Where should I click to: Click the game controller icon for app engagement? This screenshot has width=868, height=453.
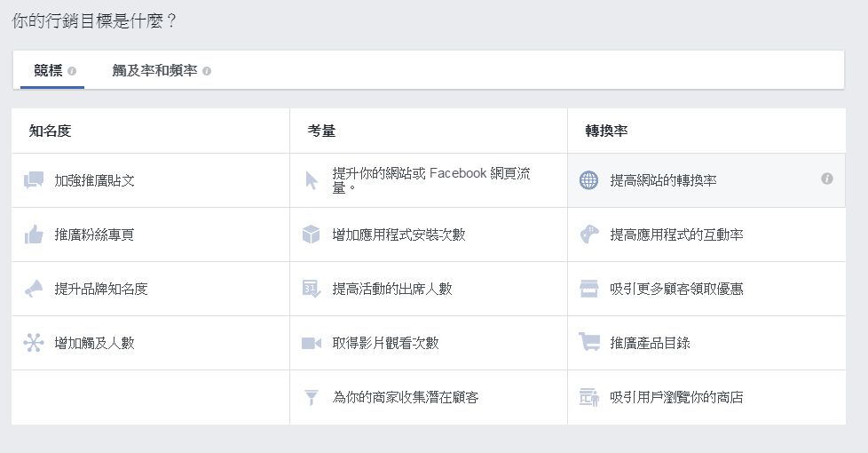(x=589, y=234)
